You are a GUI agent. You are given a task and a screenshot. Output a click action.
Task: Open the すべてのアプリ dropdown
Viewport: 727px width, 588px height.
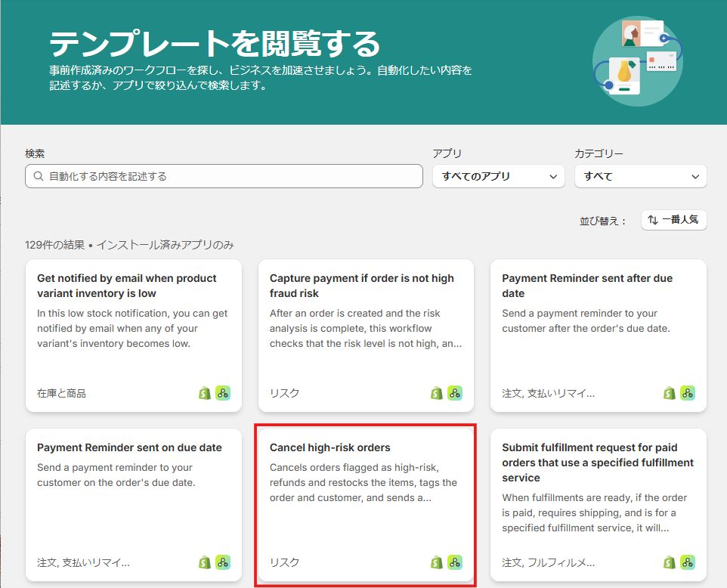coord(499,176)
